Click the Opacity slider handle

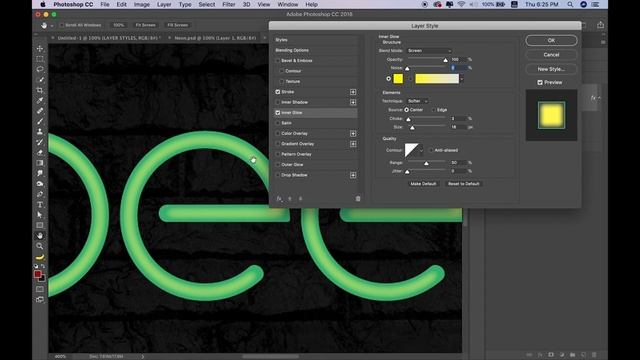pyautogui.click(x=445, y=60)
